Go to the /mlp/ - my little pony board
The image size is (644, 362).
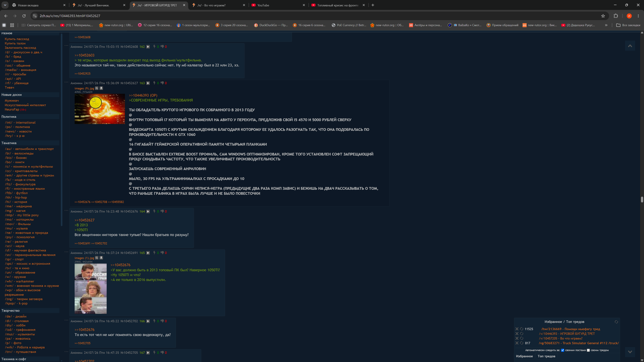click(22, 215)
